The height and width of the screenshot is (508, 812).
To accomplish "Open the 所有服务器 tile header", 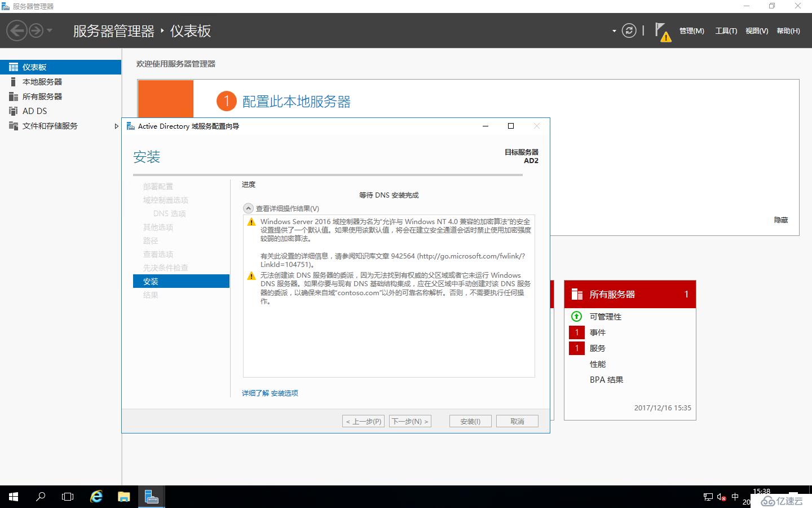I will pos(630,294).
